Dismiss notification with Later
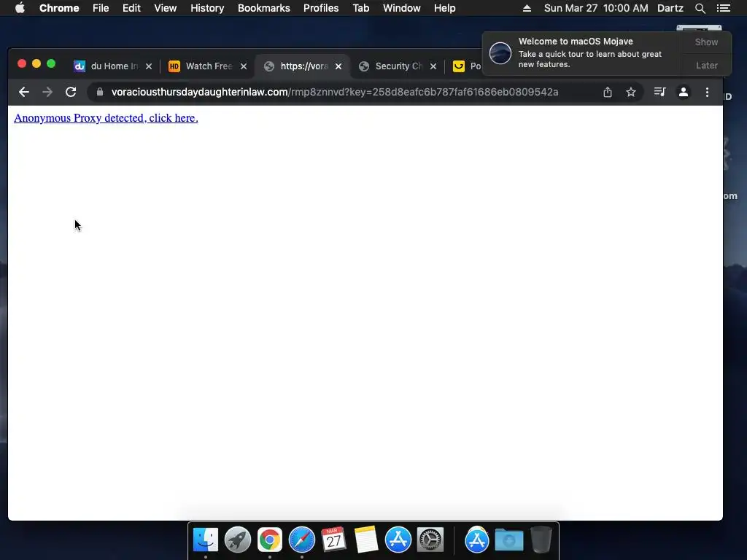747x560 pixels. (706, 65)
